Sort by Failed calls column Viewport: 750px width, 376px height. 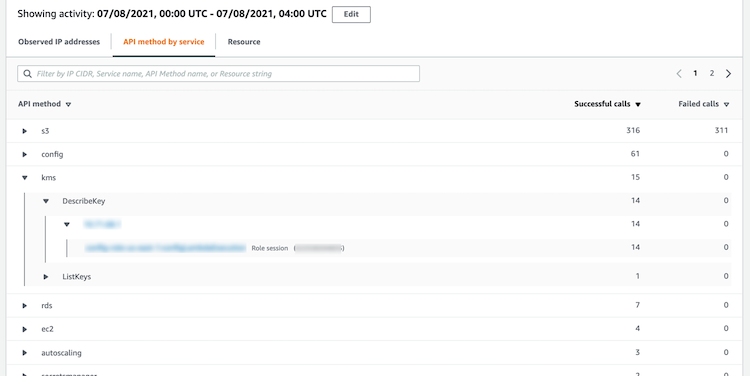click(x=703, y=104)
